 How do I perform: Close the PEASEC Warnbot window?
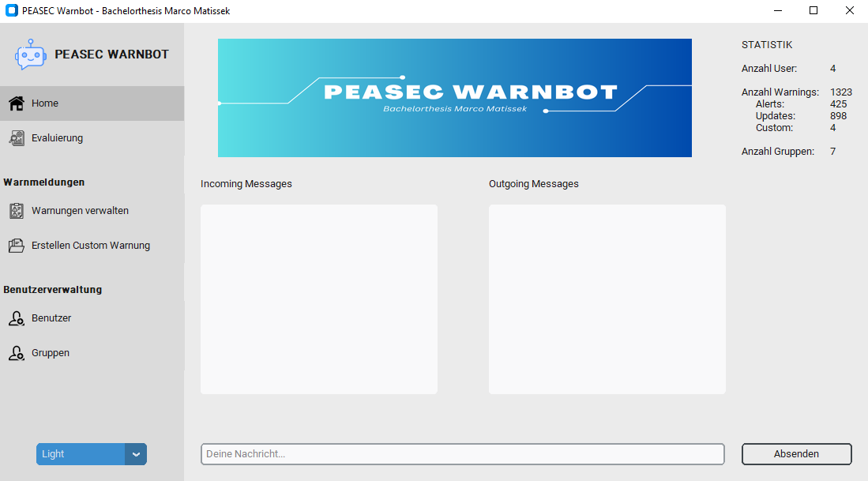[850, 10]
